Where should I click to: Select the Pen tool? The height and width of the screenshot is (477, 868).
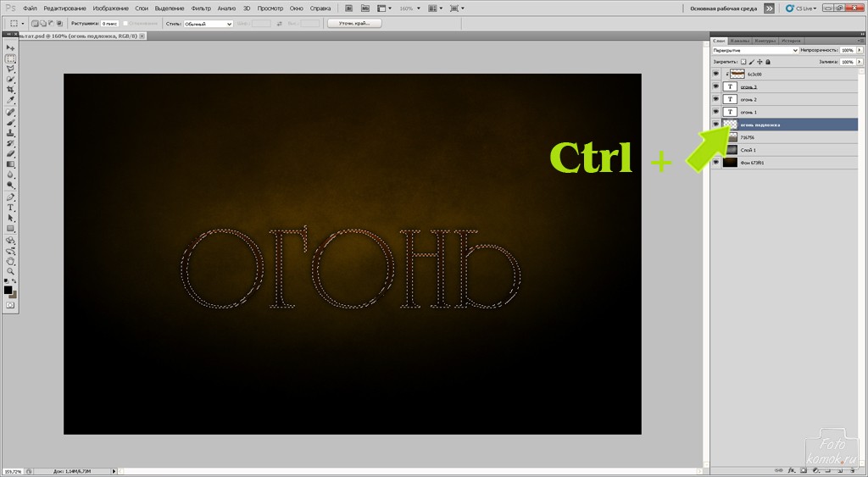point(10,197)
